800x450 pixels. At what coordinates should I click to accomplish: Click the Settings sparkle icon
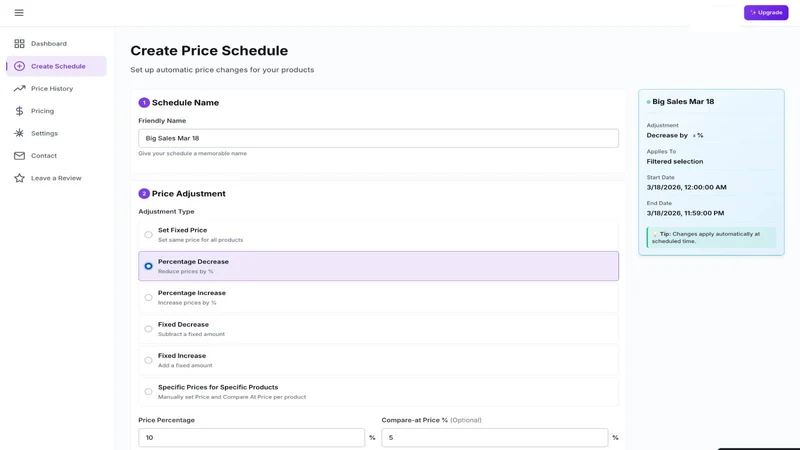(x=19, y=133)
